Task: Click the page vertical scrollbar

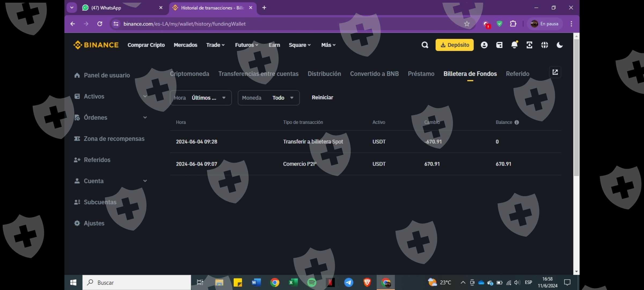Action: click(x=576, y=107)
